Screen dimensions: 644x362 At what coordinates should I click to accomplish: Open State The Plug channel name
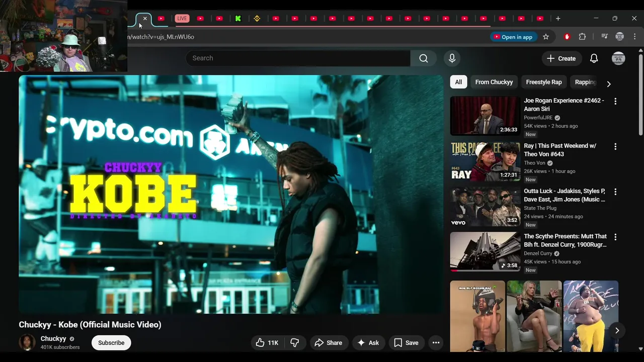pyautogui.click(x=540, y=208)
